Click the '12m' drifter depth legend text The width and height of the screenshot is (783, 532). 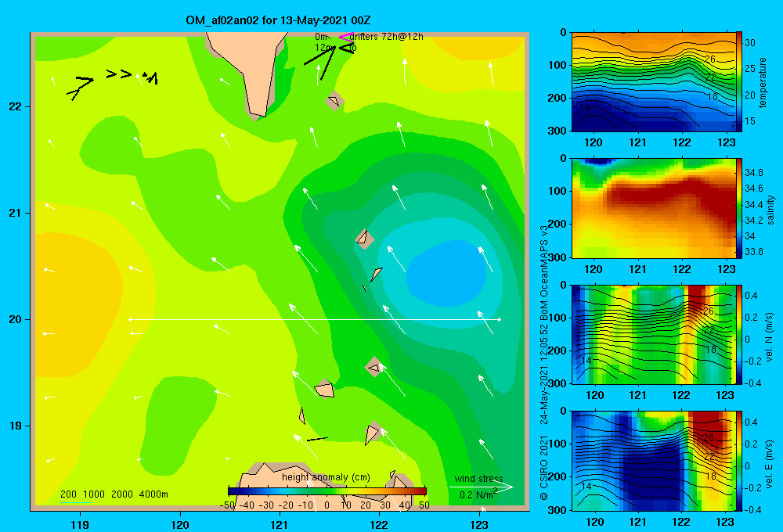323,48
